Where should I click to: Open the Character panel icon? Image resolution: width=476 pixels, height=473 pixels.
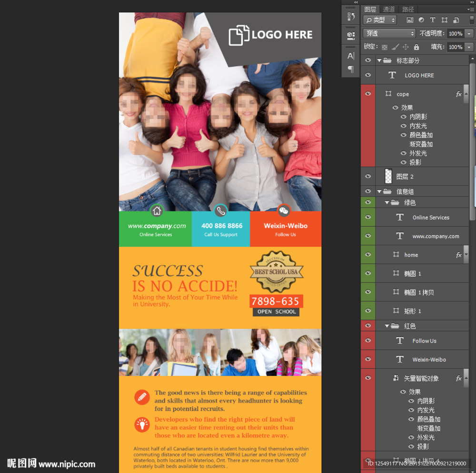pyautogui.click(x=351, y=56)
